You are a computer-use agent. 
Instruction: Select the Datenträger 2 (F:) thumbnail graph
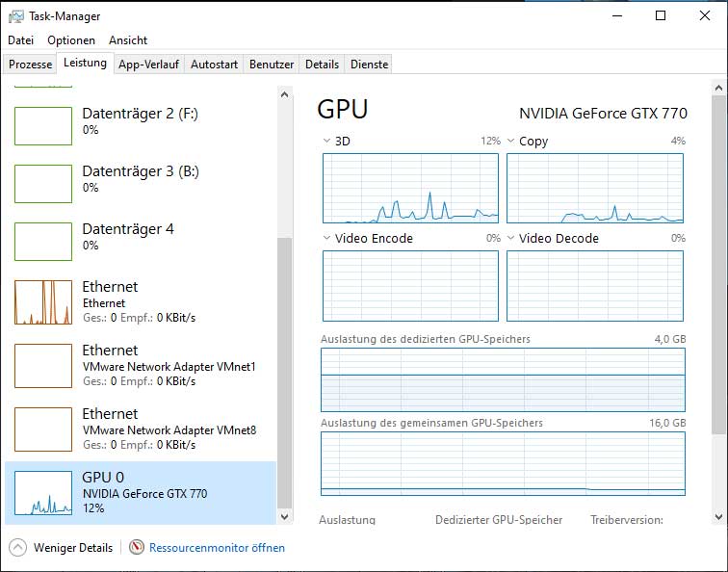[x=43, y=126]
